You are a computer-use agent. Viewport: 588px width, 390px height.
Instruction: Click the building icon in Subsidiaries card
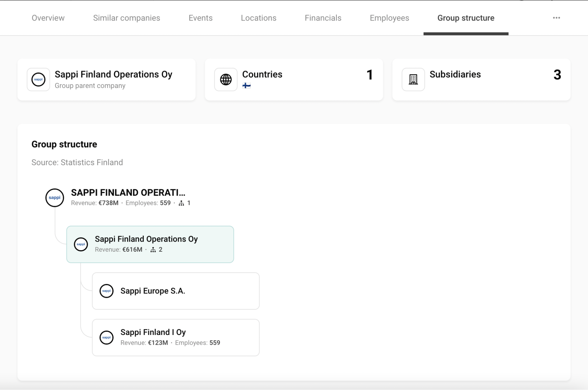413,79
